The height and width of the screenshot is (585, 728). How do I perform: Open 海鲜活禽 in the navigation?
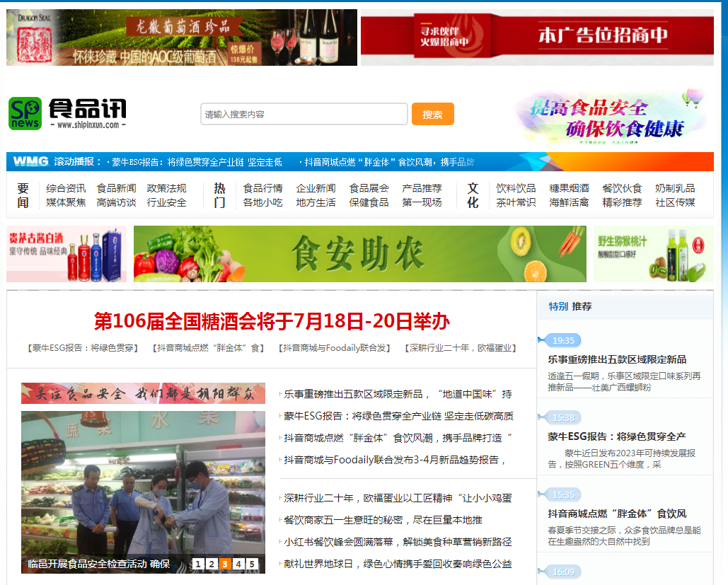pyautogui.click(x=570, y=202)
